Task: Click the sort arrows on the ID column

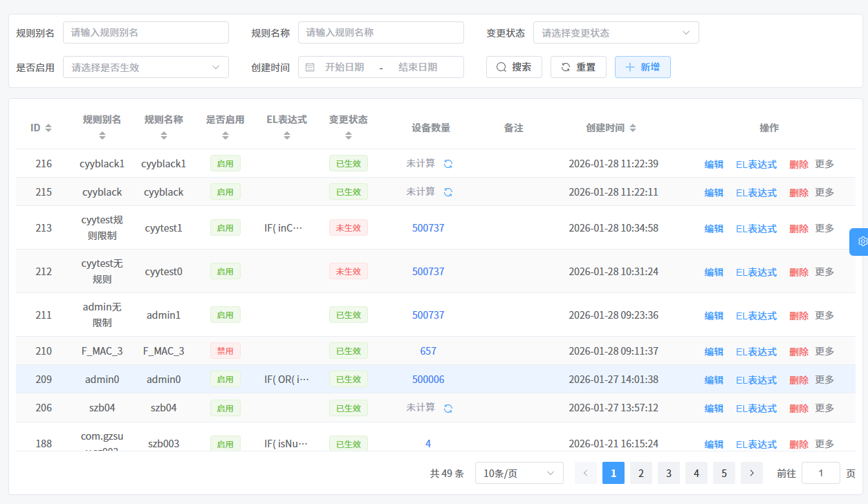Action: coord(48,127)
